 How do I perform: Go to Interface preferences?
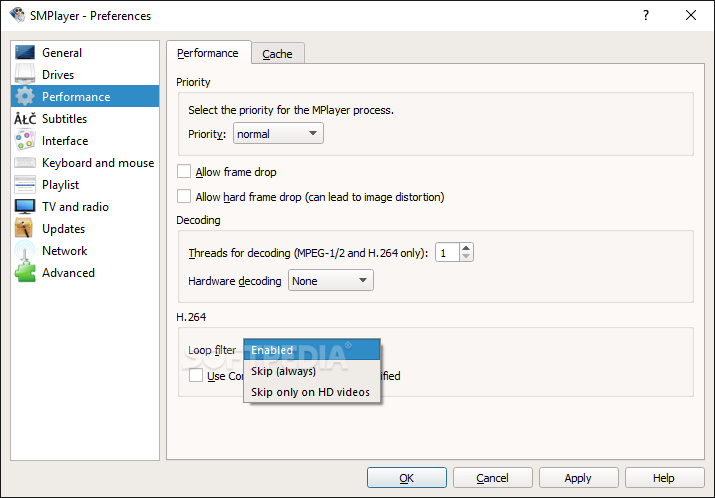point(85,140)
